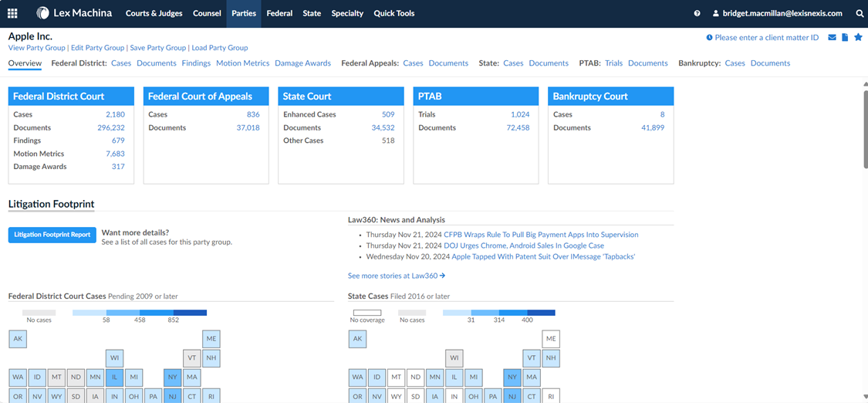The width and height of the screenshot is (868, 403).
Task: Click Bankruptcy Court cases count 8
Action: [x=663, y=114]
